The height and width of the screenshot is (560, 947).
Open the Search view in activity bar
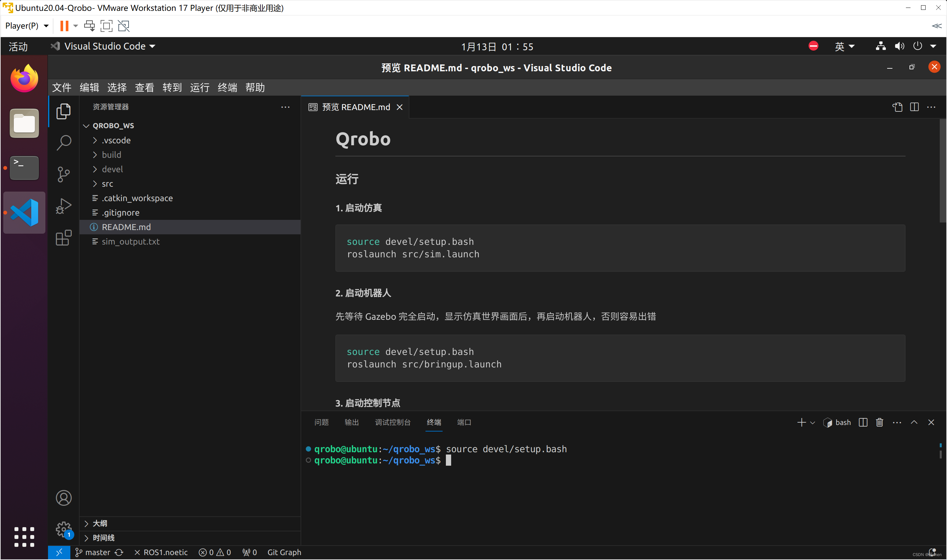63,143
